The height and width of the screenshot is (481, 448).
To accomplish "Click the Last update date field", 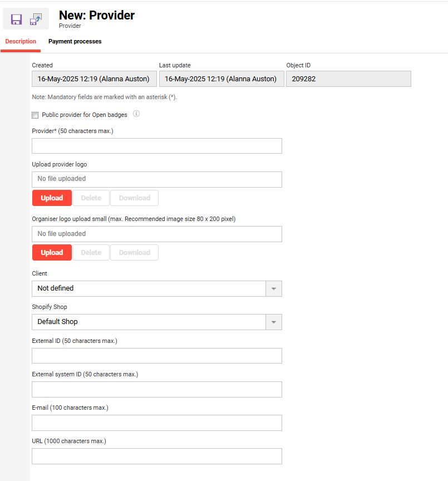I will 221,79.
